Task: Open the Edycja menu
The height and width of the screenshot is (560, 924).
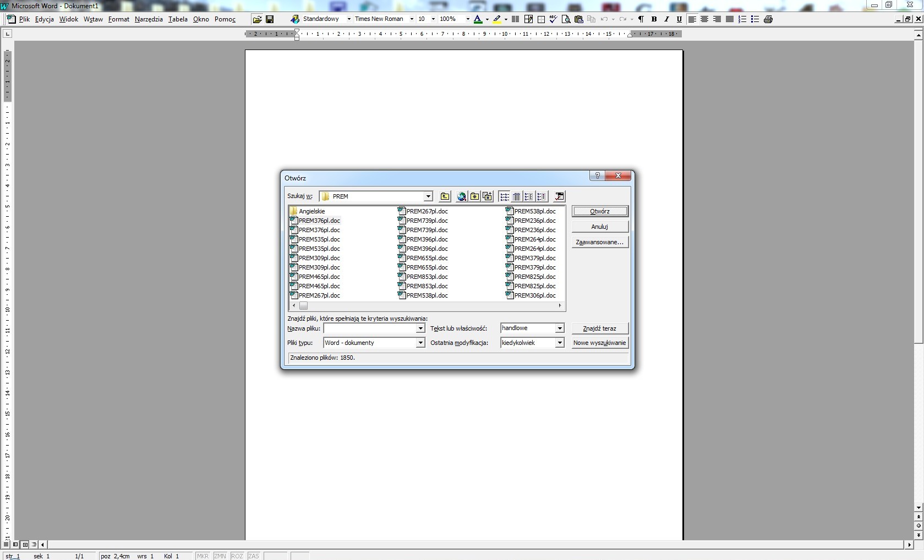Action: click(x=45, y=19)
